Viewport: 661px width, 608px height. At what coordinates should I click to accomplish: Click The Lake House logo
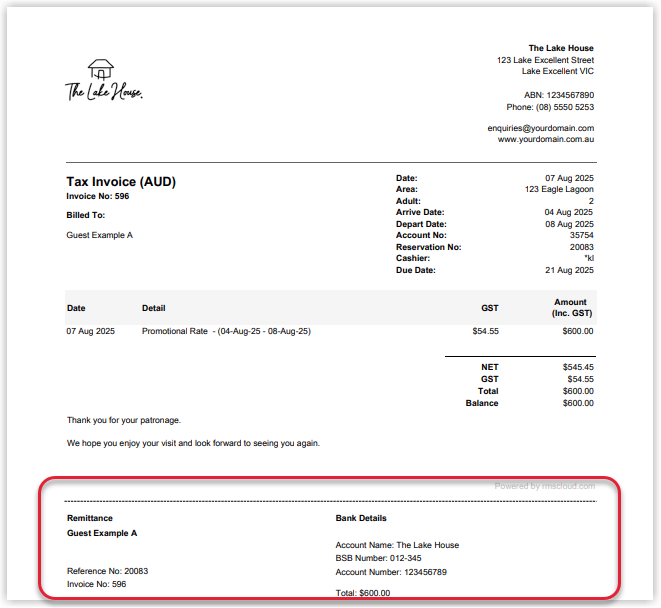click(104, 80)
